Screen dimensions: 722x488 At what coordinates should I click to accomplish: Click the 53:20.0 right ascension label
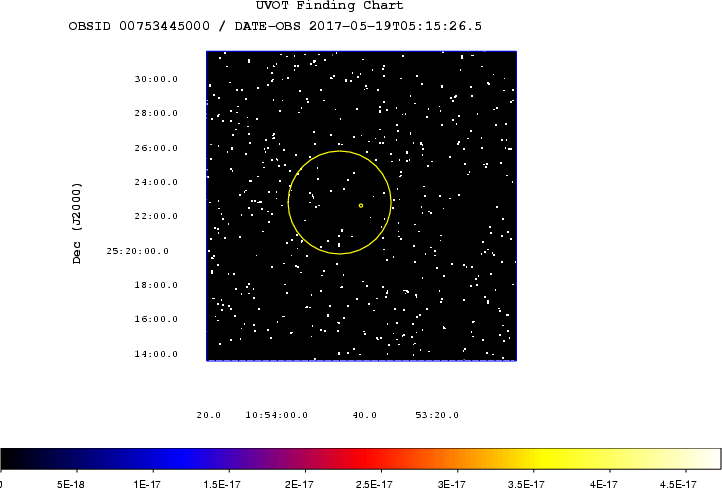pyautogui.click(x=437, y=415)
